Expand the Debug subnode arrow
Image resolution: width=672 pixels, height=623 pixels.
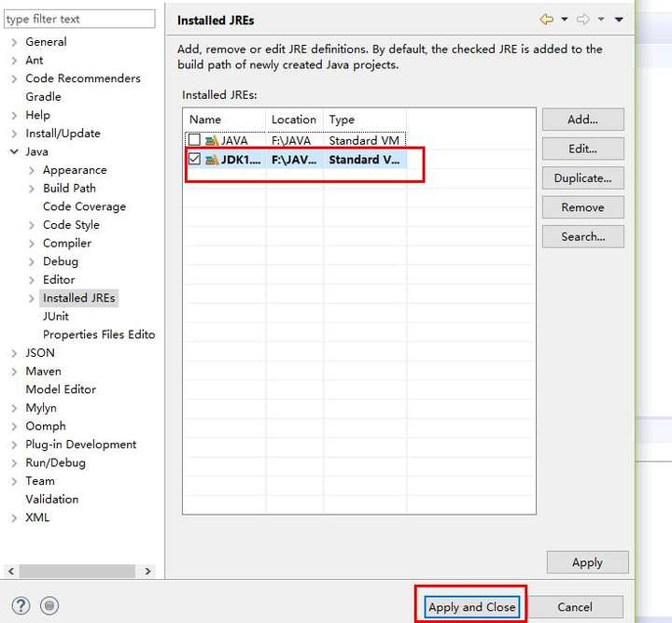(x=32, y=262)
